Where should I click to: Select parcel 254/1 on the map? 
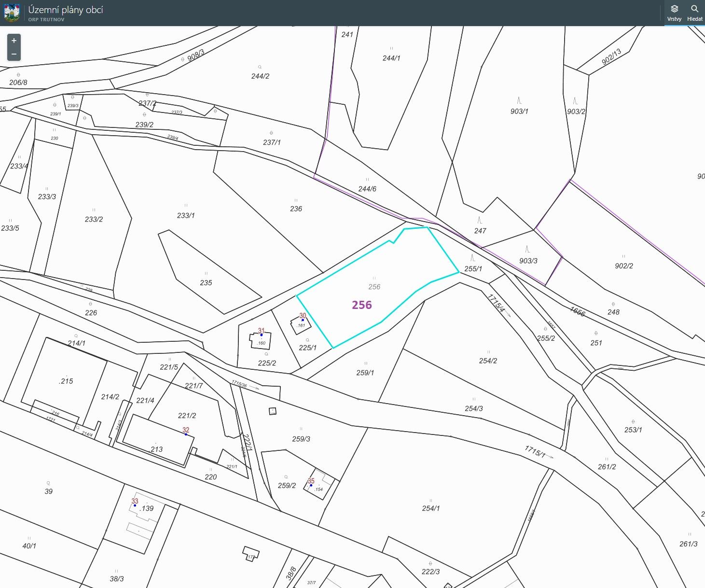430,508
